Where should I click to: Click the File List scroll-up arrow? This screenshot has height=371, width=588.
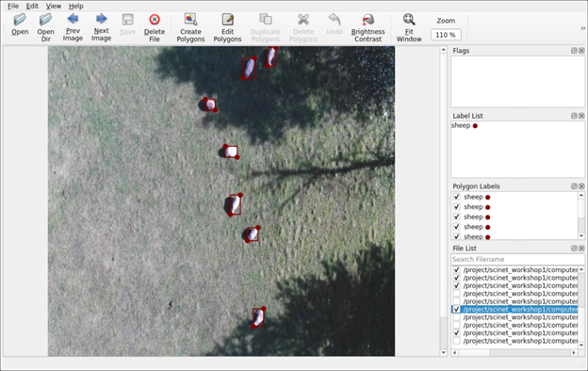[x=581, y=269]
